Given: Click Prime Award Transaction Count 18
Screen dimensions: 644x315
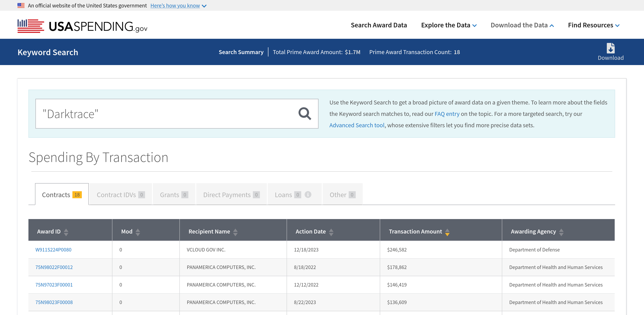Looking at the screenshot, I should coord(415,52).
